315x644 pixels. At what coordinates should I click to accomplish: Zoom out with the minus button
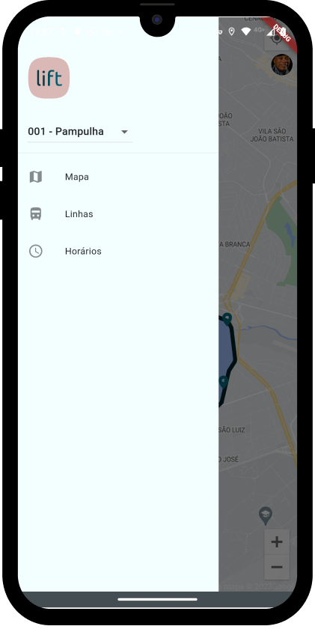(x=277, y=567)
